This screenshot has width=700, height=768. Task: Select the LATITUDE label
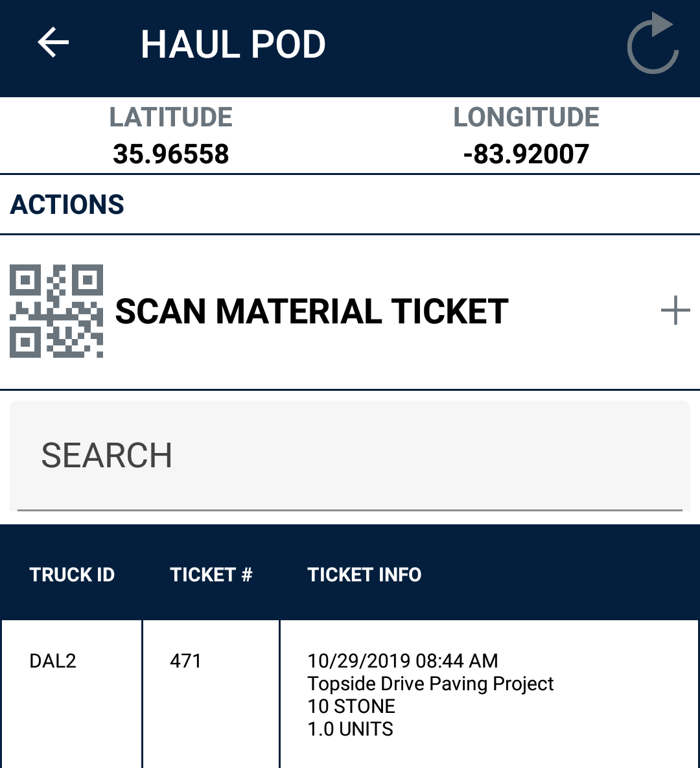click(171, 117)
